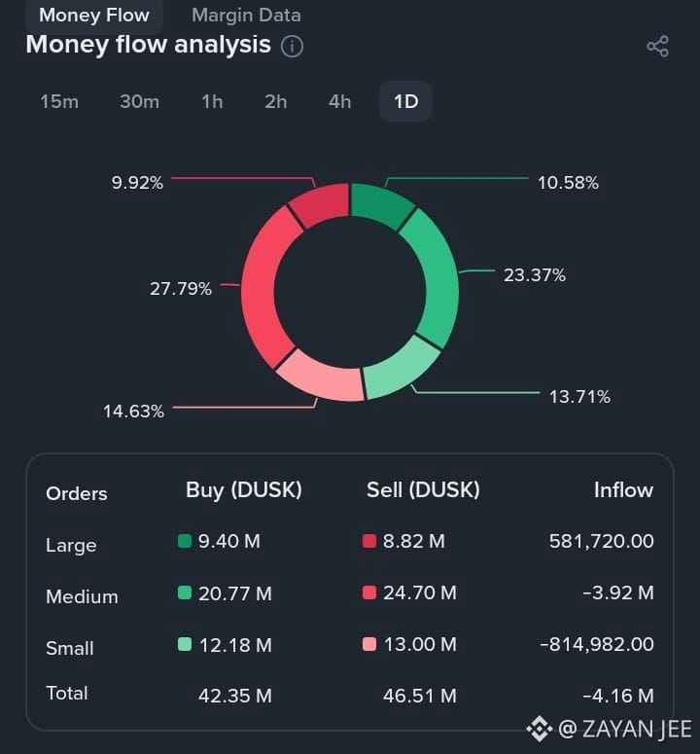
Task: Choose the 1h time interval
Action: tap(212, 101)
